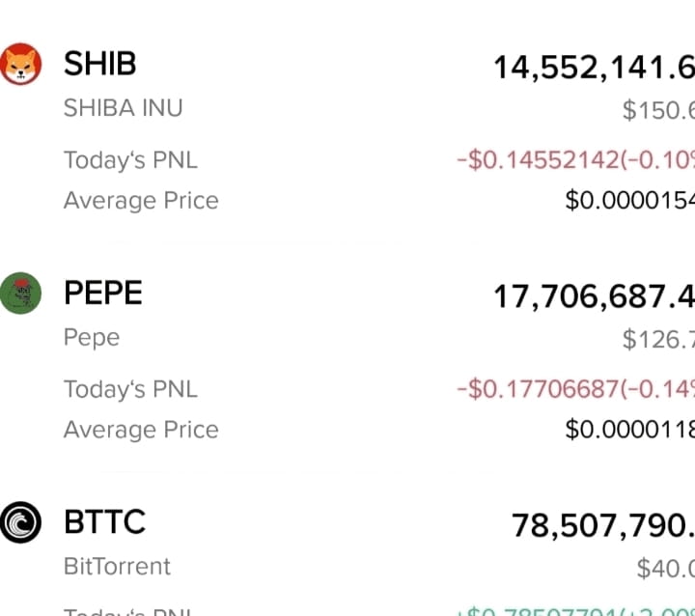Tap the BTTC BitTorrent coin icon

20,522
